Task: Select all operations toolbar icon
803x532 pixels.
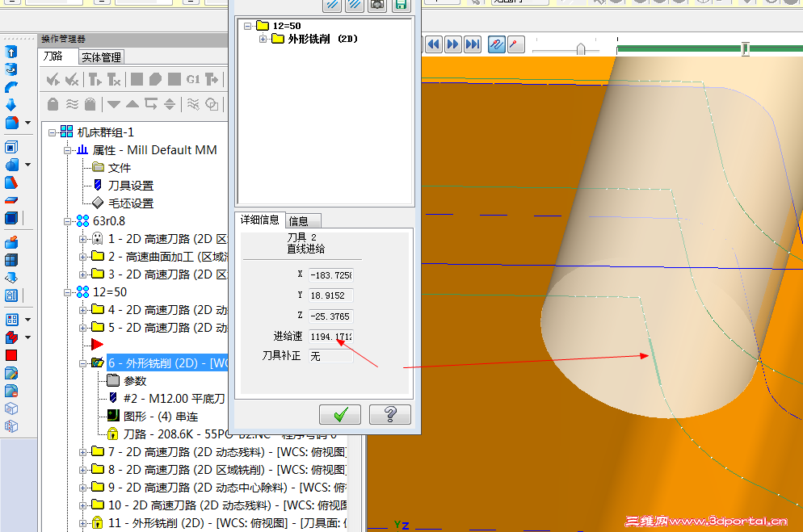Action: pos(53,79)
